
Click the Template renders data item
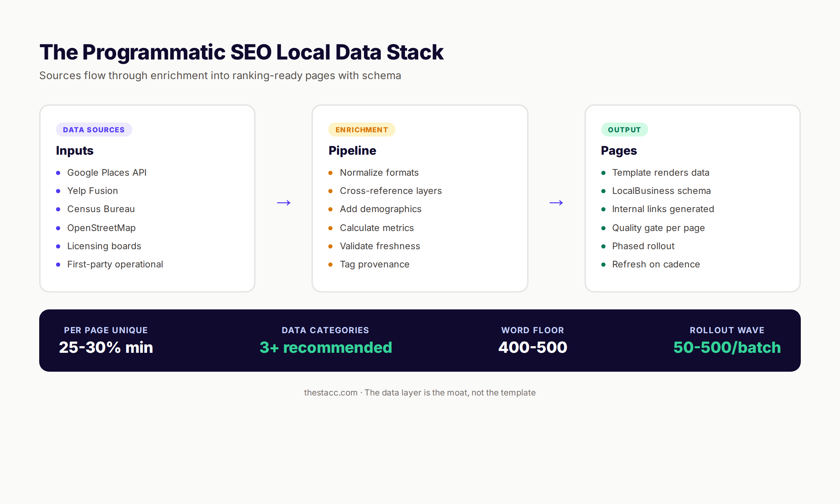tap(660, 173)
